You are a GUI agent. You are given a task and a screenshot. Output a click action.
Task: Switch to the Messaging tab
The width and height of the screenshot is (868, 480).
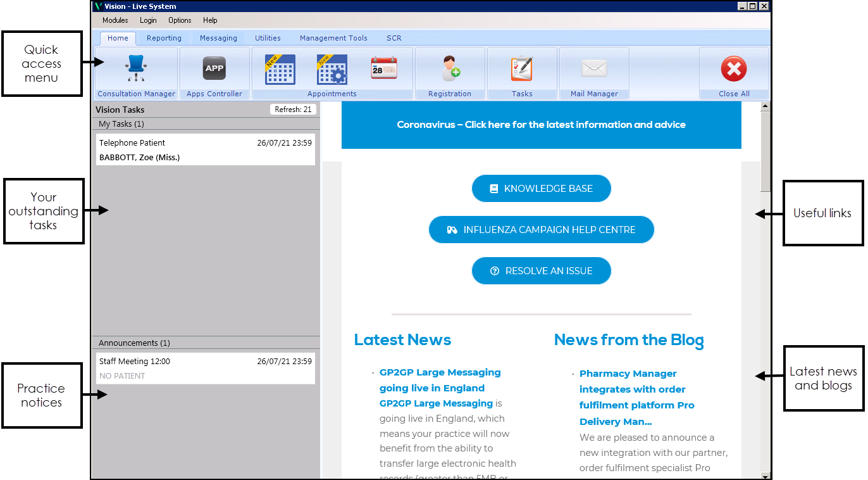click(218, 38)
